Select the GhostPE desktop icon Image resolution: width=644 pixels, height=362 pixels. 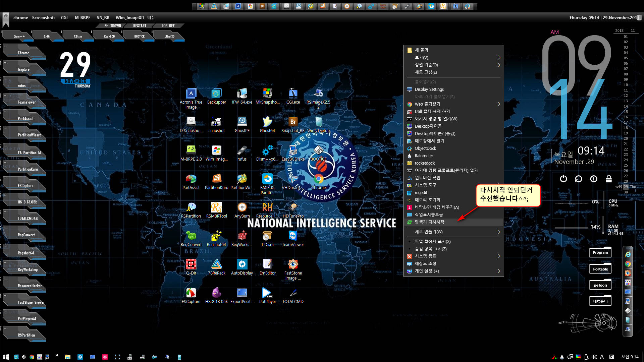(x=242, y=125)
